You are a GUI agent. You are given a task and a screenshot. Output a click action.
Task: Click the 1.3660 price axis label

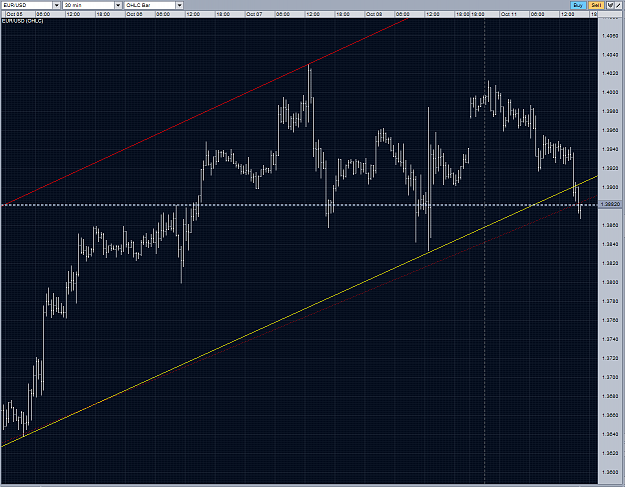[x=610, y=415]
